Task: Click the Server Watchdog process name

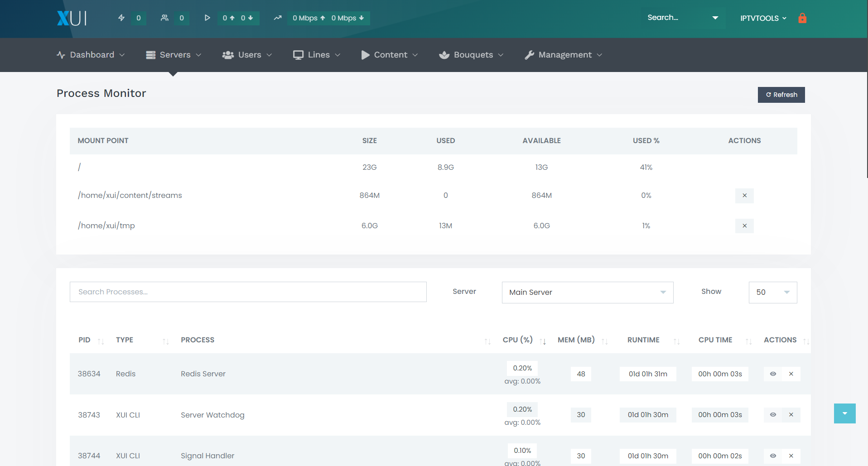Action: 212,415
